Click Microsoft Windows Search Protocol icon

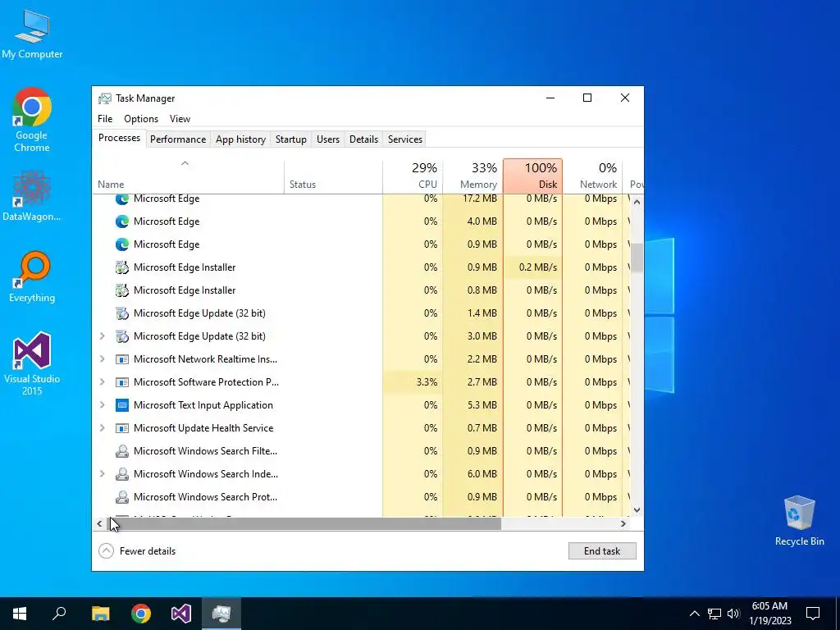pos(122,497)
